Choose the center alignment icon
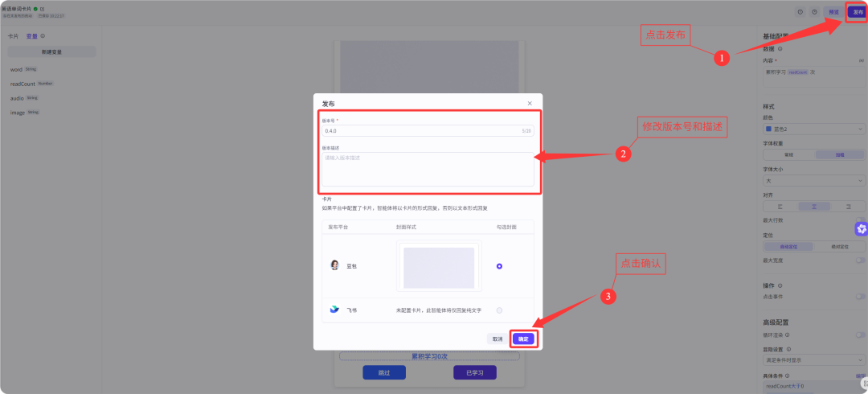Screen dimensions: 868x394 (814, 206)
